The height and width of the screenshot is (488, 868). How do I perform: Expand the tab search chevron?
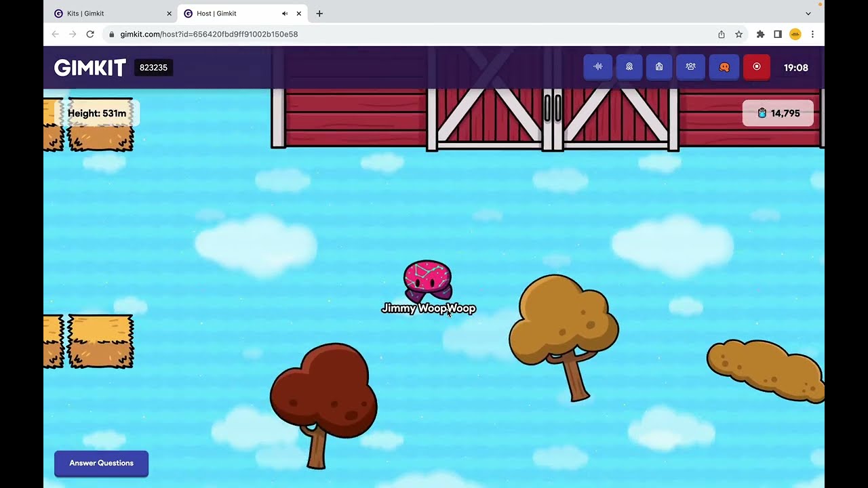[x=808, y=14]
